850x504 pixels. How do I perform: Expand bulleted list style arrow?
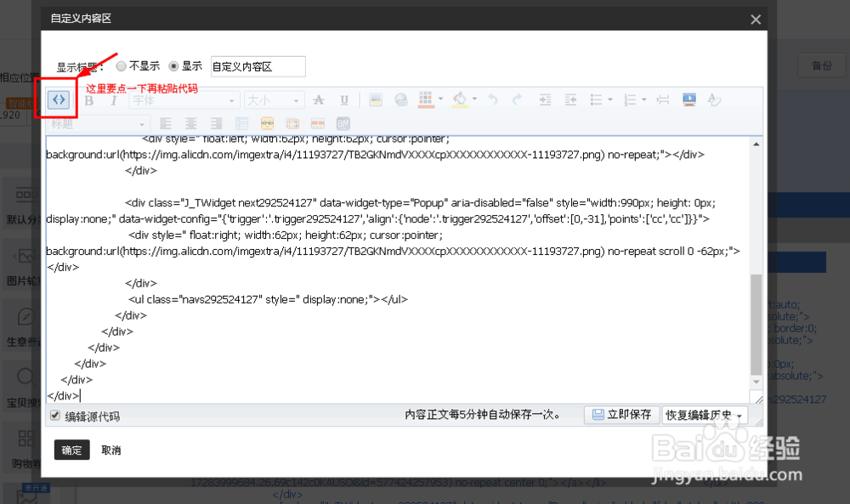[610, 99]
